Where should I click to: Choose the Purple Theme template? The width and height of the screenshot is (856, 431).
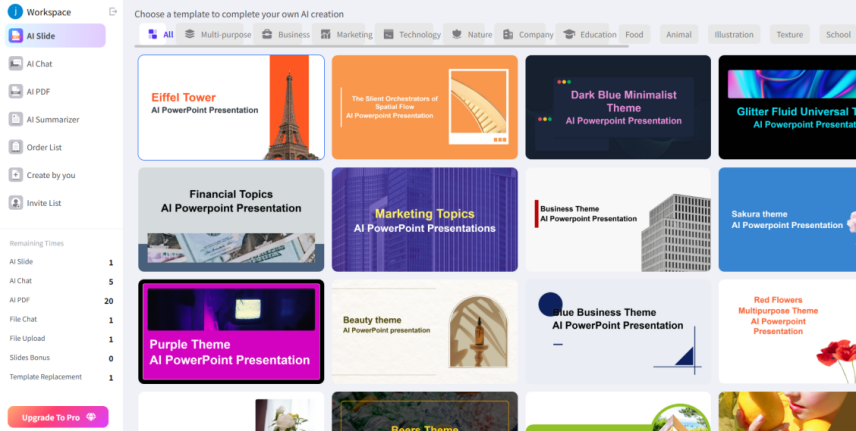(231, 332)
